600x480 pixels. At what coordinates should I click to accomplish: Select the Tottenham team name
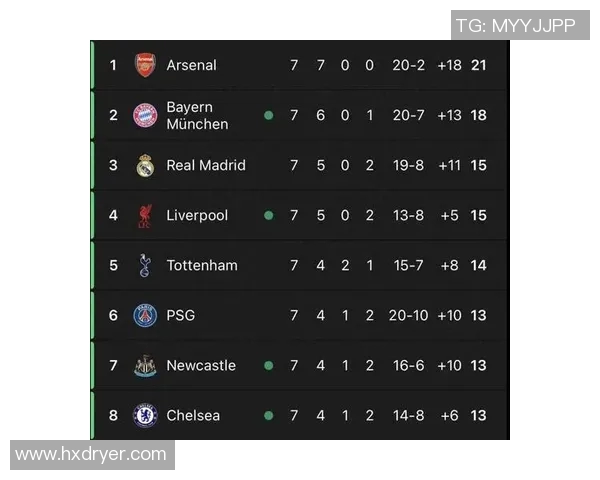click(202, 265)
